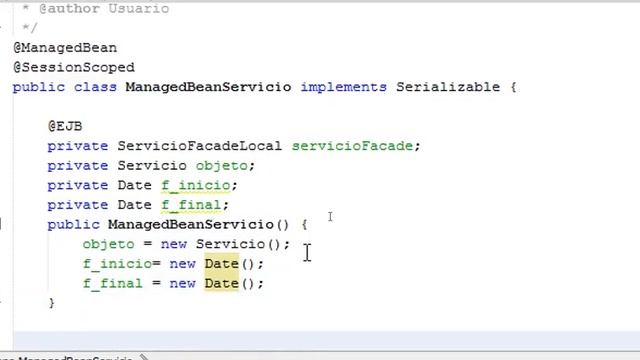
Task: Click the highlighted Date on the f_final assignment line
Action: coord(221,283)
